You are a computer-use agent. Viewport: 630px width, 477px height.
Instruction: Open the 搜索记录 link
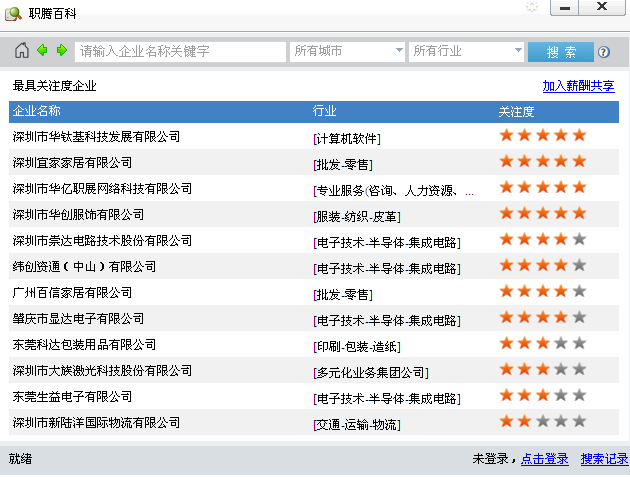pyautogui.click(x=604, y=459)
